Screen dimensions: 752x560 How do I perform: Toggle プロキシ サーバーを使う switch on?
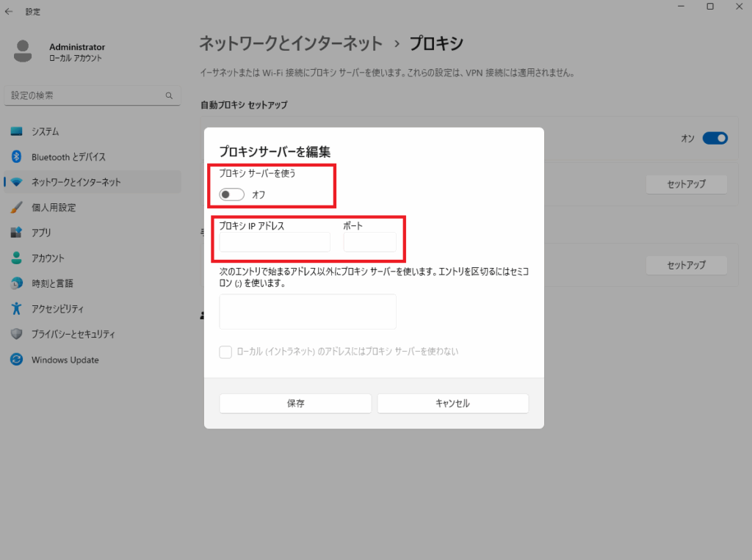[x=231, y=194]
